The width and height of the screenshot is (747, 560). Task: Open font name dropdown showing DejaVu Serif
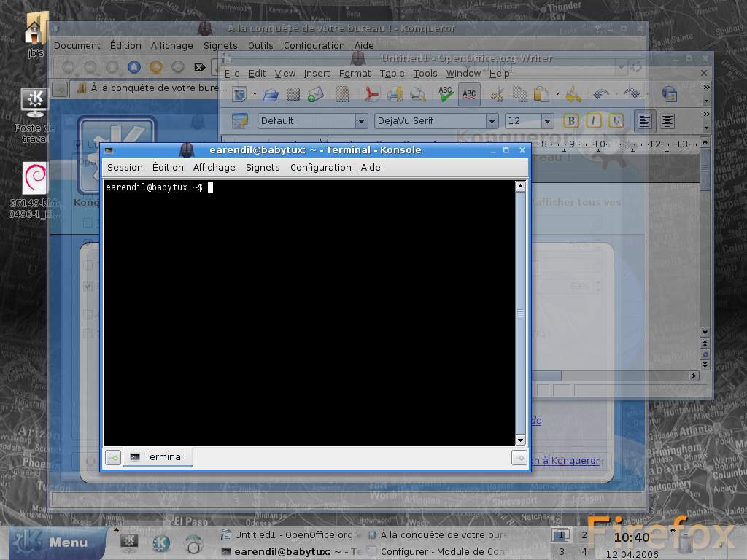tap(492, 121)
